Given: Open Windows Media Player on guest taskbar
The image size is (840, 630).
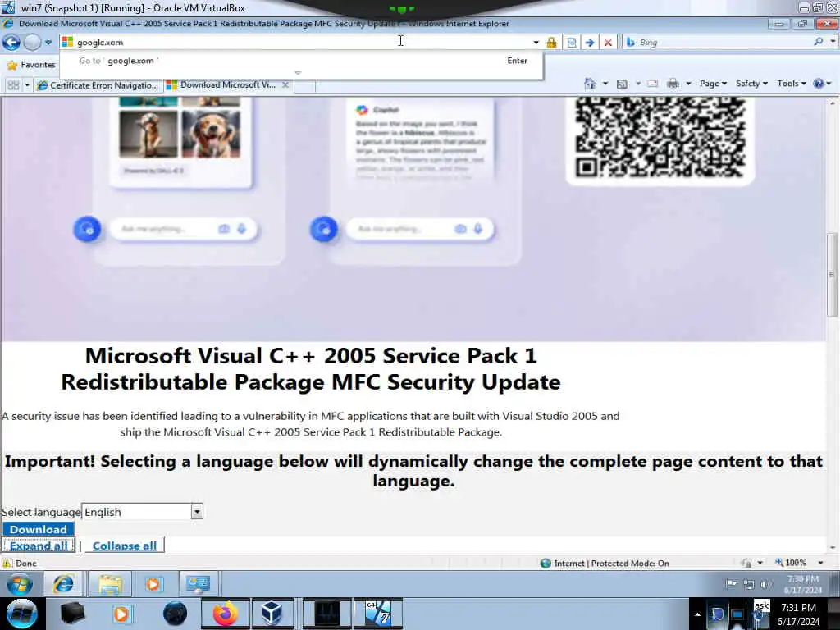Looking at the screenshot, I should [x=153, y=584].
